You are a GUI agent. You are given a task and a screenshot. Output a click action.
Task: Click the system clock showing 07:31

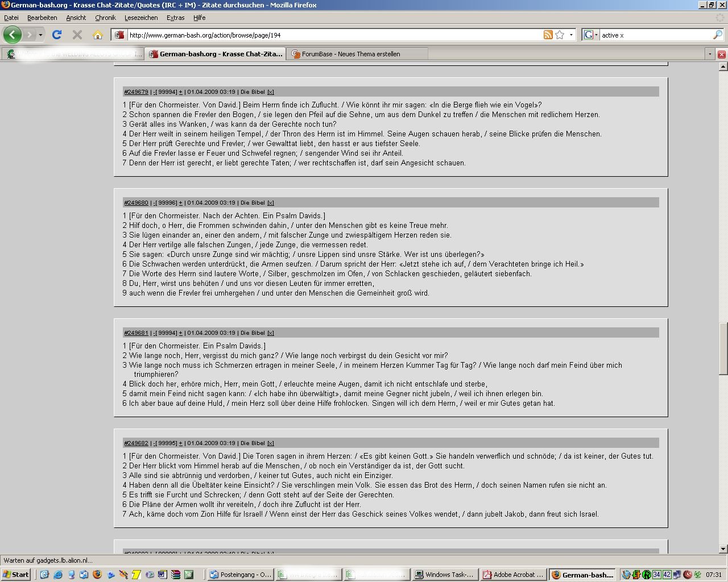pos(713,575)
